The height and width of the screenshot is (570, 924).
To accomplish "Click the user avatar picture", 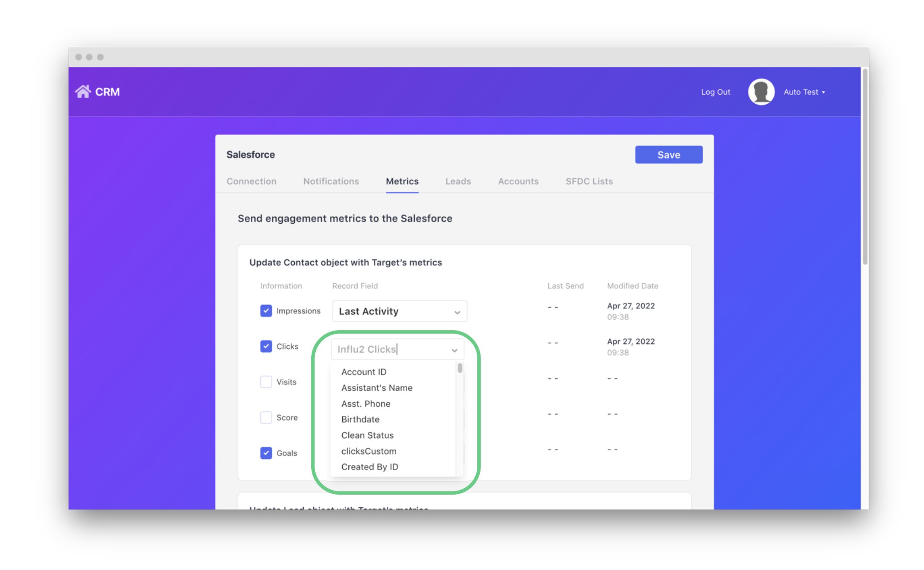I will 761,92.
